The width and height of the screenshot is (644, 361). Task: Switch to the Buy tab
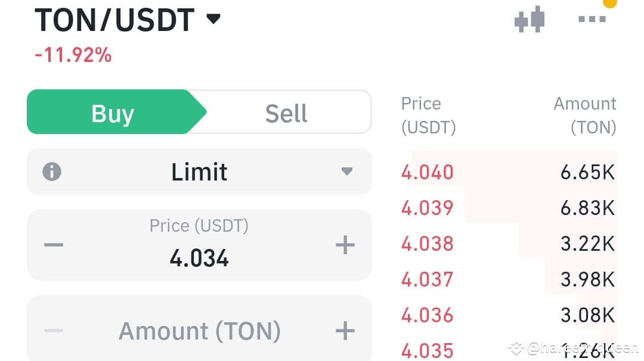click(113, 113)
